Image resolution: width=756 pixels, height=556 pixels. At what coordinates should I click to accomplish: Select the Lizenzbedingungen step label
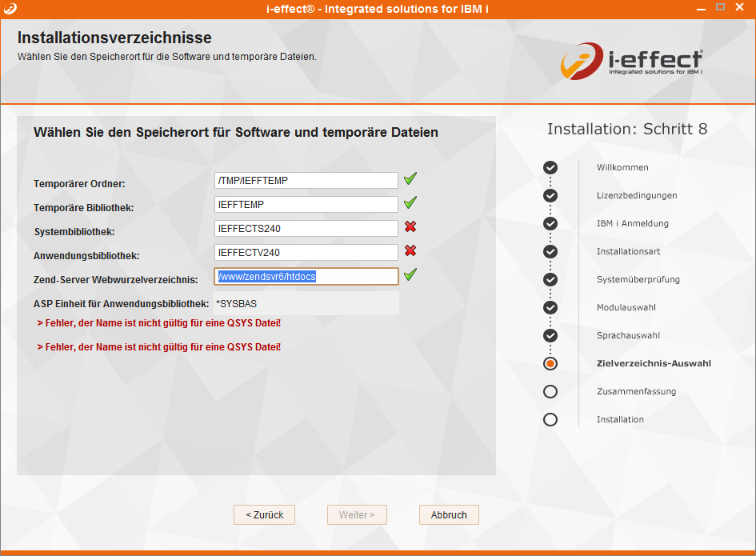click(x=636, y=195)
